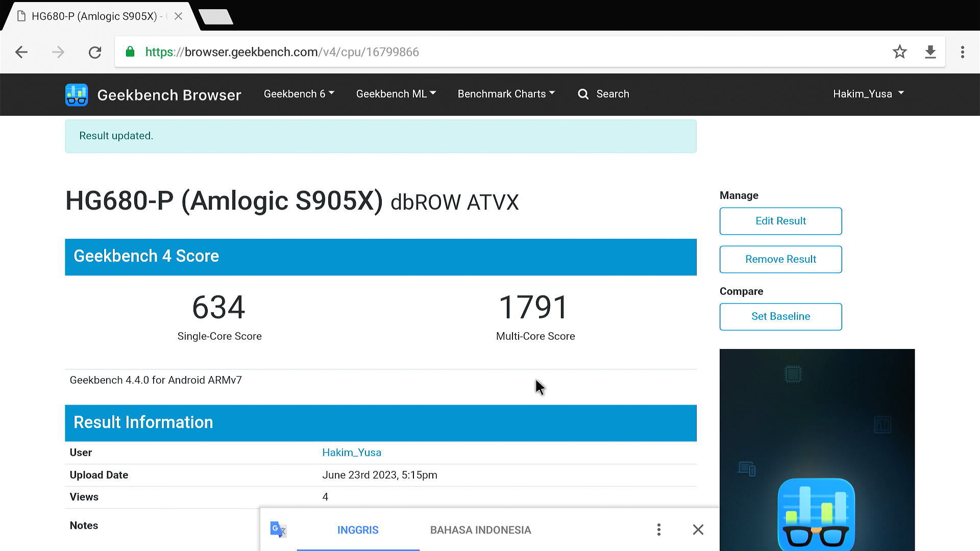The image size is (980, 551).
Task: Open the Hakim_Yusa user profile link
Action: [x=352, y=453]
